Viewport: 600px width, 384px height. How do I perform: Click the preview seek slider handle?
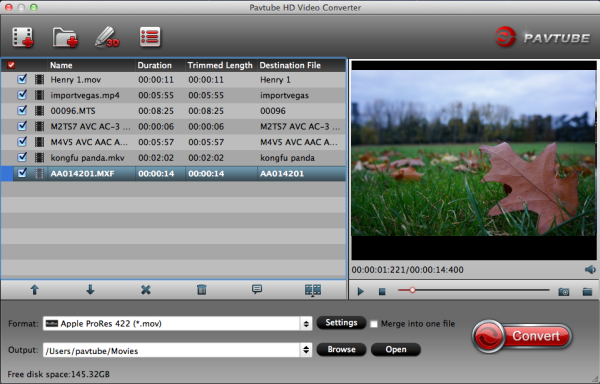pyautogui.click(x=412, y=290)
